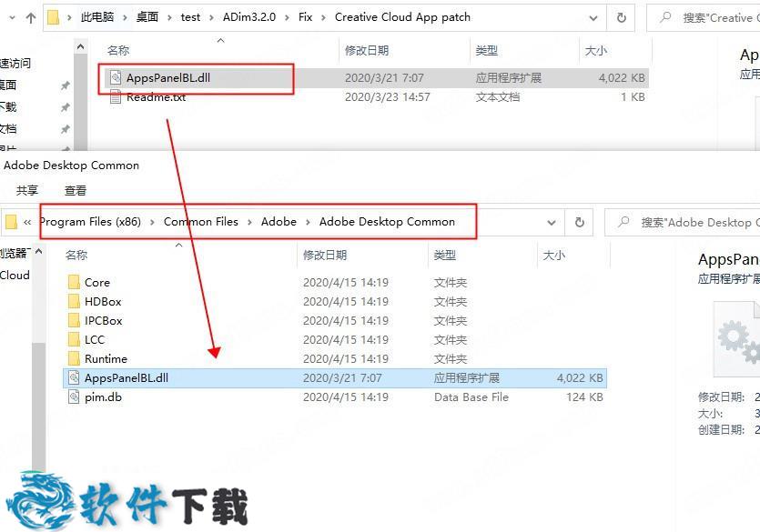Click scroll-up arrow of the top navigation pane
760x532 pixels.
click(80, 47)
